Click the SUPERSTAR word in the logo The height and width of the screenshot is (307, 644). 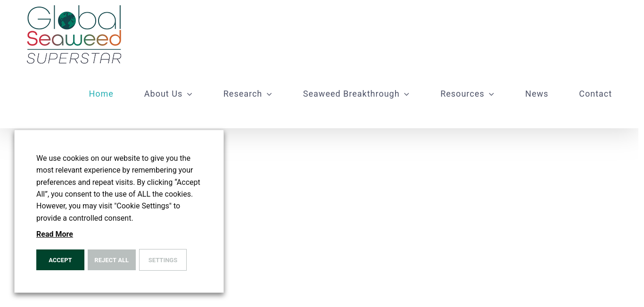click(x=74, y=58)
